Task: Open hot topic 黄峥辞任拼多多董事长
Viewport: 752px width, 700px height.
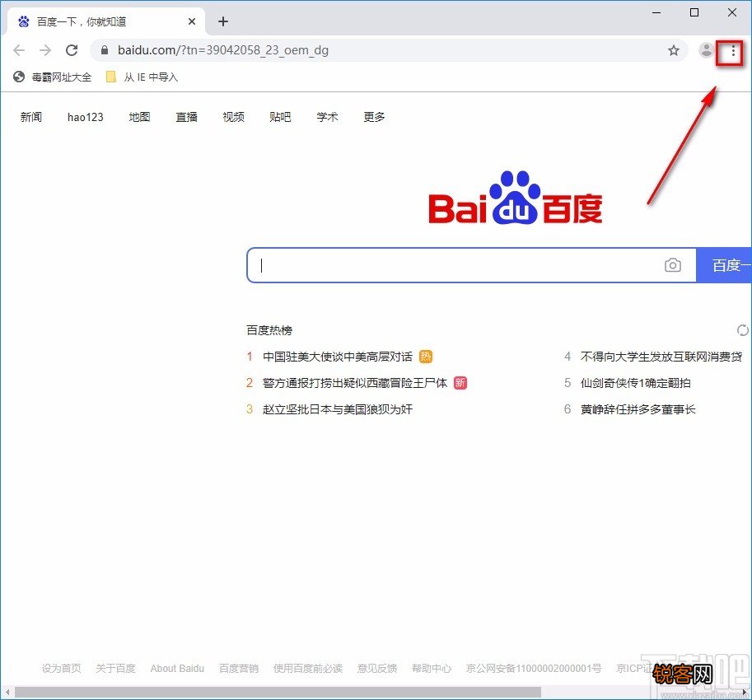Action: click(638, 409)
